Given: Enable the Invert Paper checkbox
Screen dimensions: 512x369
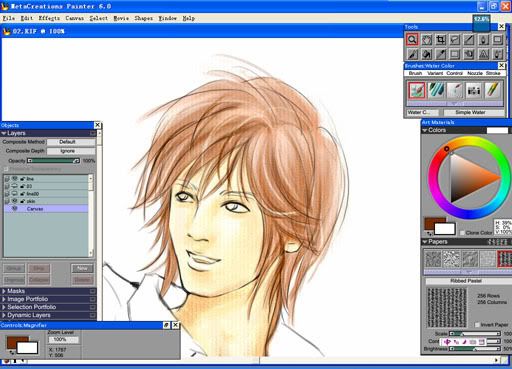Looking at the screenshot, I should coord(477,324).
